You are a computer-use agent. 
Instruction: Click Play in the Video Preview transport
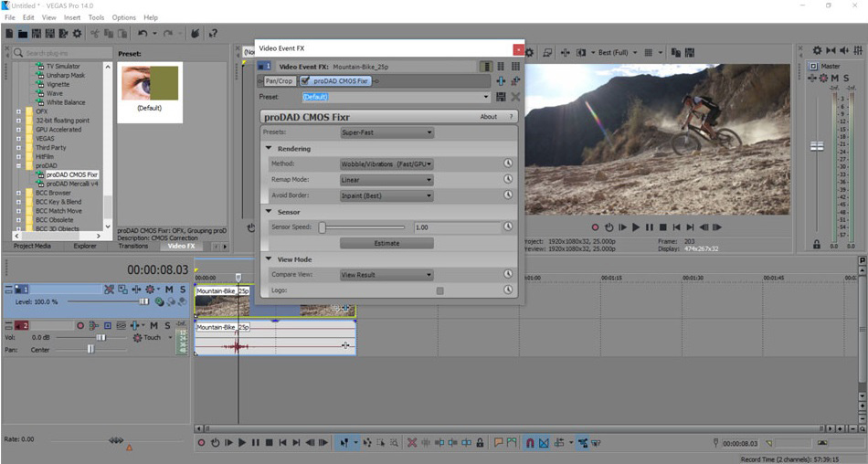[x=636, y=227]
